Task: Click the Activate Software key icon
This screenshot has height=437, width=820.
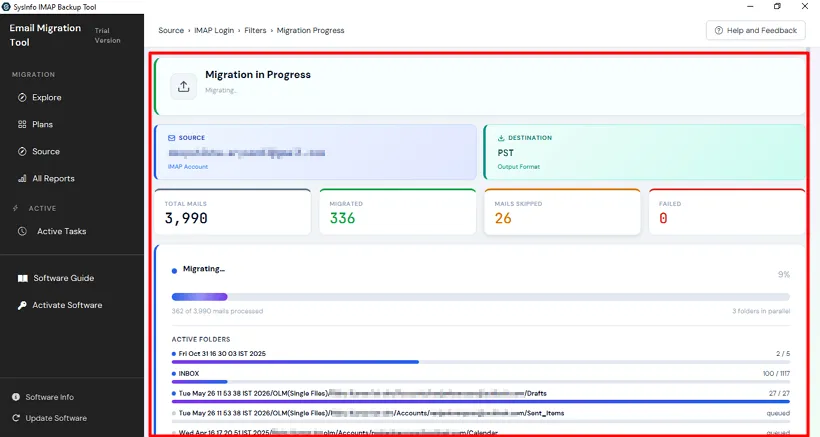Action: (x=22, y=305)
